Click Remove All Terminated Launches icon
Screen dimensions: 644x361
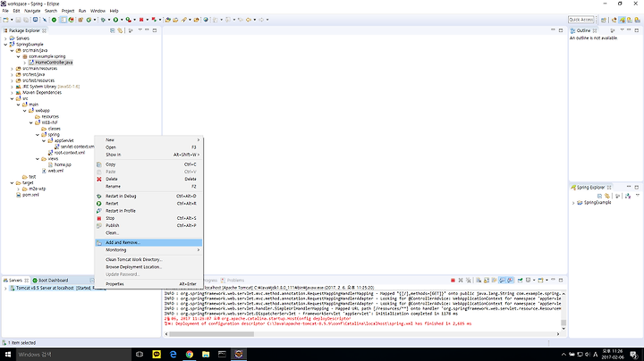point(468,281)
